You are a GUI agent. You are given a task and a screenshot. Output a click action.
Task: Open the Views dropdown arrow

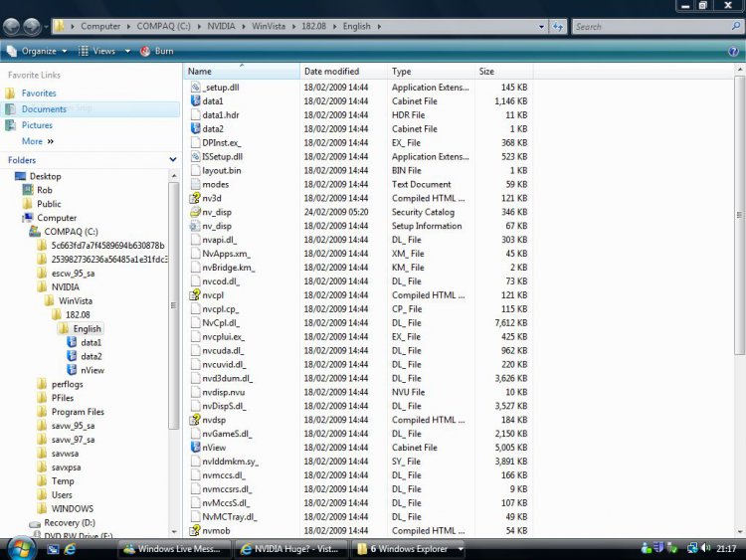127,51
